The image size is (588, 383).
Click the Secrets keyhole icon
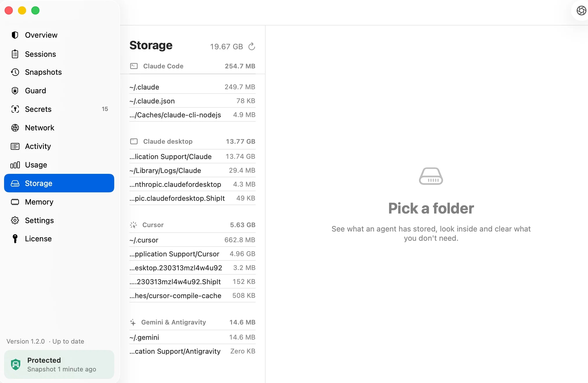[x=15, y=109]
